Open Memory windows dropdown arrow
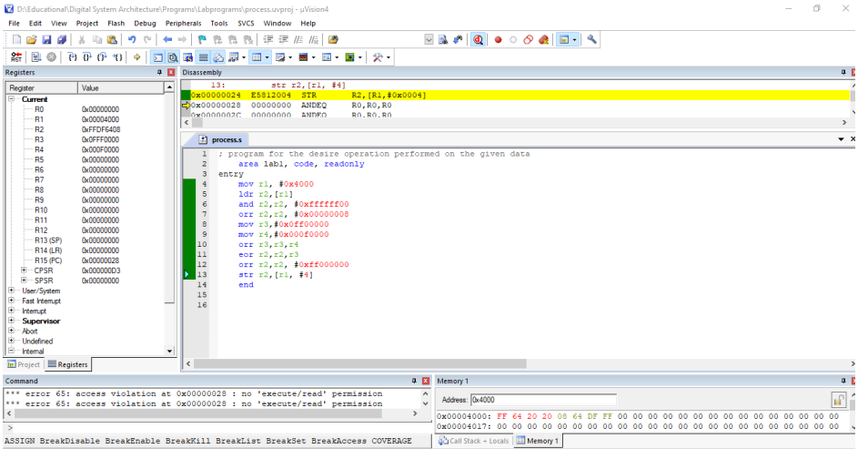868x449 pixels. click(267, 57)
